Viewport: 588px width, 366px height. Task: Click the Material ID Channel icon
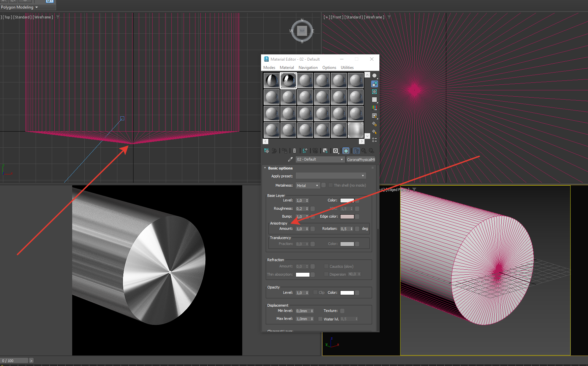[x=336, y=151]
